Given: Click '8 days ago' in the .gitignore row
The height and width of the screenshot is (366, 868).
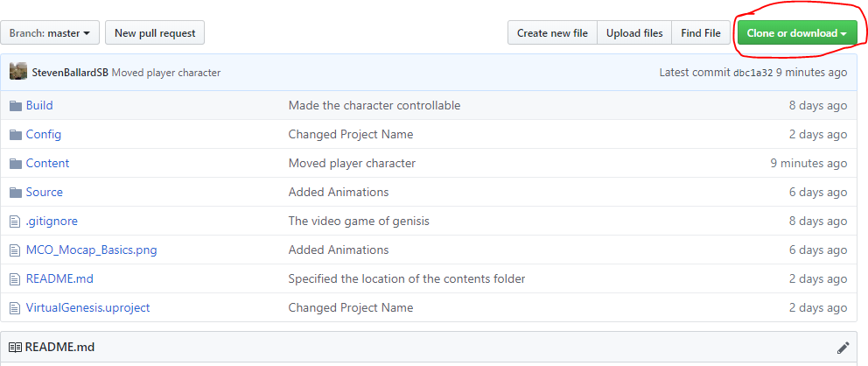Looking at the screenshot, I should coord(818,221).
